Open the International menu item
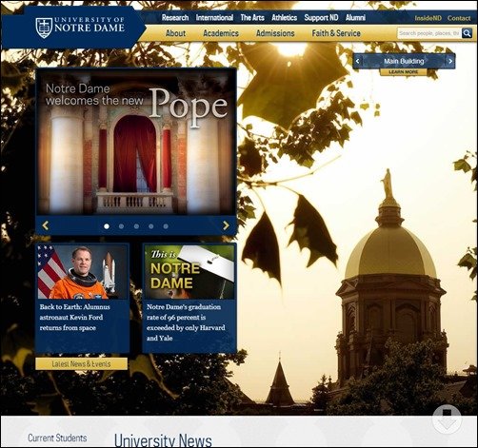The height and width of the screenshot is (448, 478). [214, 18]
